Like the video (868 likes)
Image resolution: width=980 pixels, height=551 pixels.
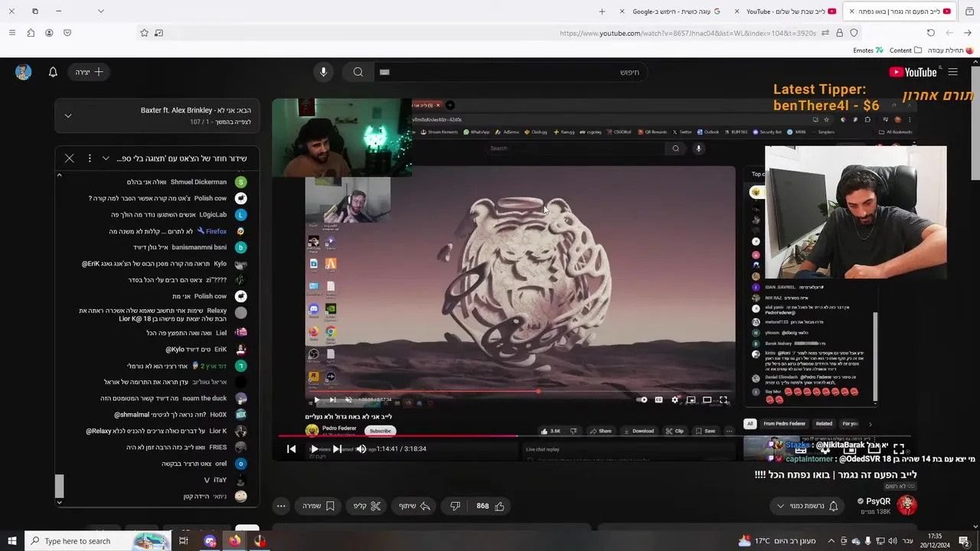(491, 506)
